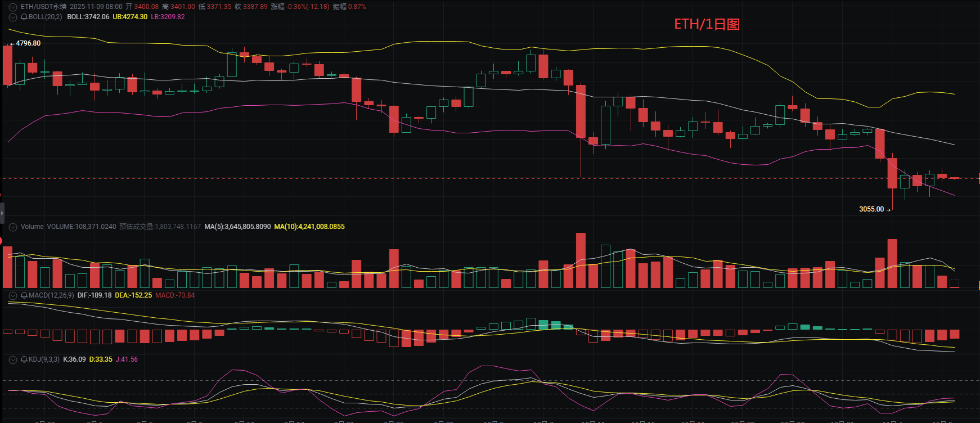The height and width of the screenshot is (423, 980).
Task: Collapse the KDJ(9,3,3) indicator panel
Action: tap(13, 359)
